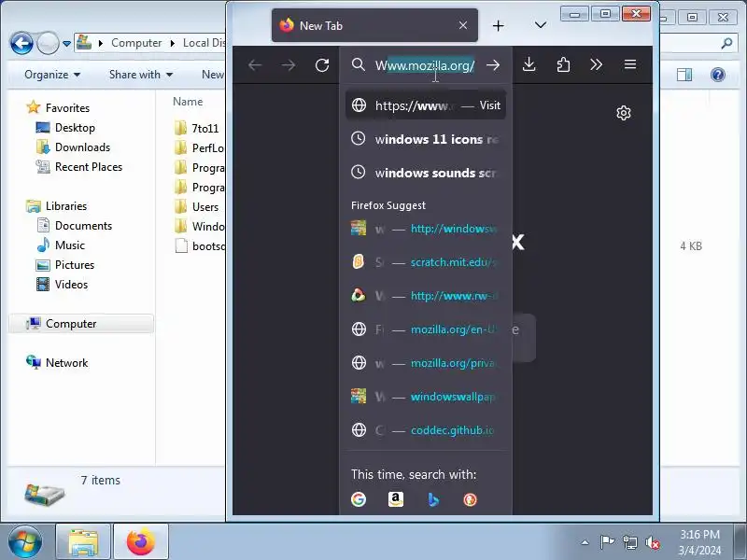Toggle the Explorer preview pane button

click(x=684, y=75)
